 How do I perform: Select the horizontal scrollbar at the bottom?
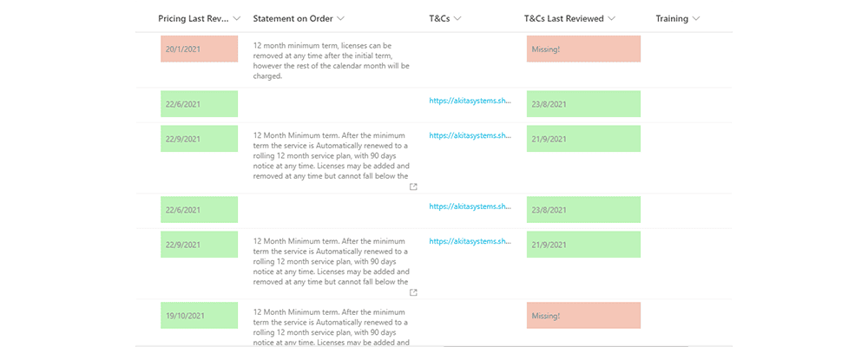point(433,345)
